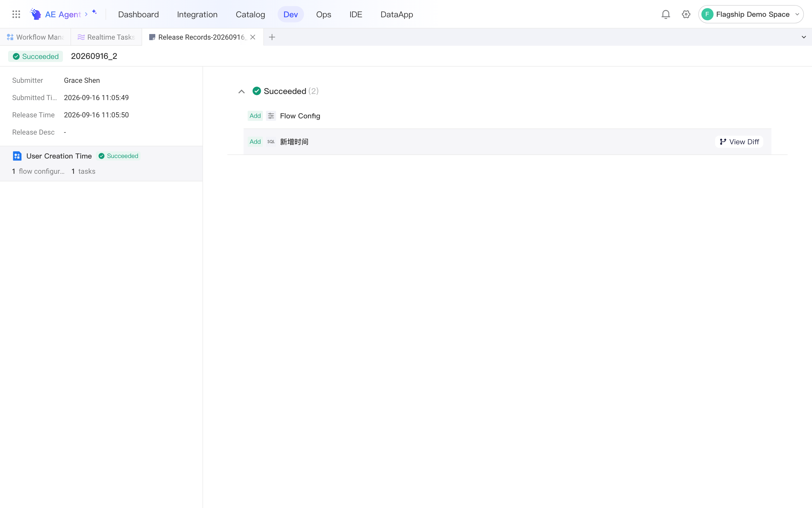Go to the Dashboard menu
The height and width of the screenshot is (508, 812).
coord(138,14)
